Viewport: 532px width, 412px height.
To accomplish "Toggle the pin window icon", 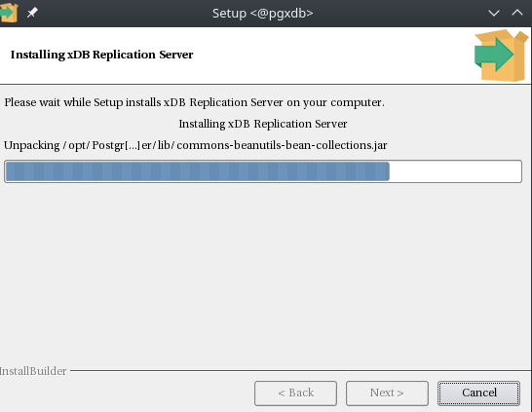I will (32, 13).
